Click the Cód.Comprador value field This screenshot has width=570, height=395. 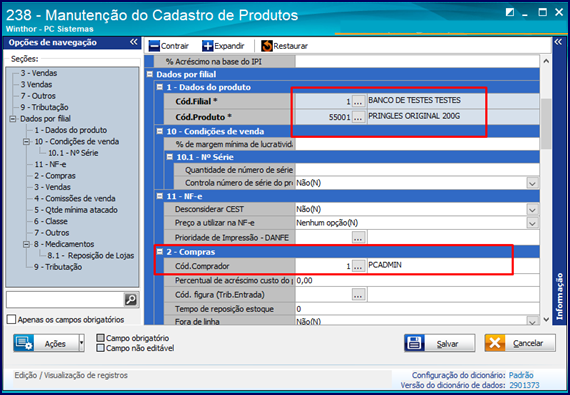click(324, 266)
